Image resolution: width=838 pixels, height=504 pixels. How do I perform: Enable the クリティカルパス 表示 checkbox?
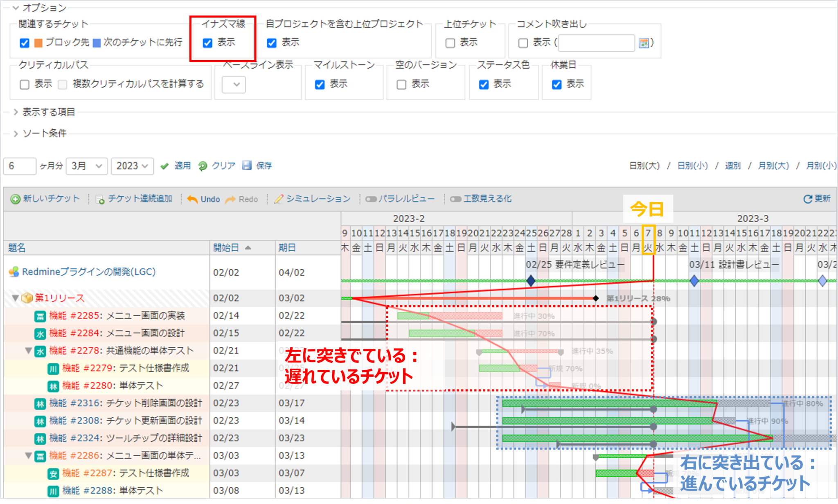click(25, 84)
